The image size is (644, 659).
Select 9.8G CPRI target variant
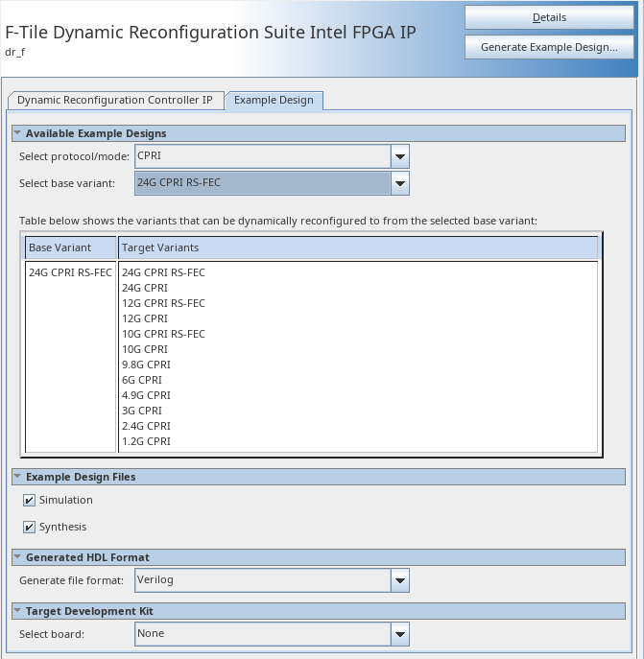[x=147, y=365]
